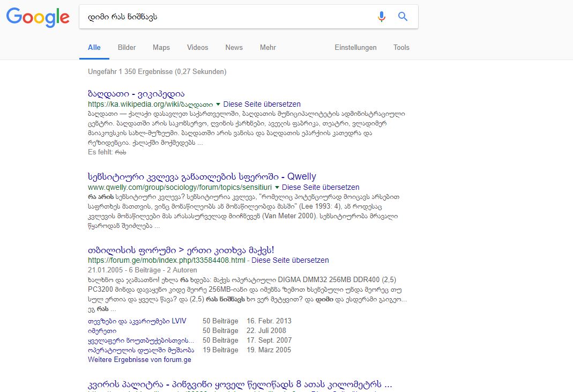Open the ბაღდათი - ვიკიპედია result title
The width and height of the screenshot is (573, 392).
[x=136, y=94]
